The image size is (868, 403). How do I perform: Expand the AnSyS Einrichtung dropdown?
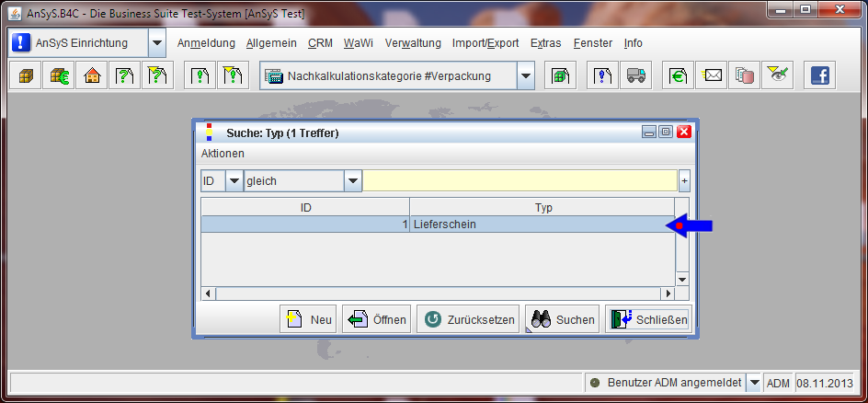tap(156, 43)
